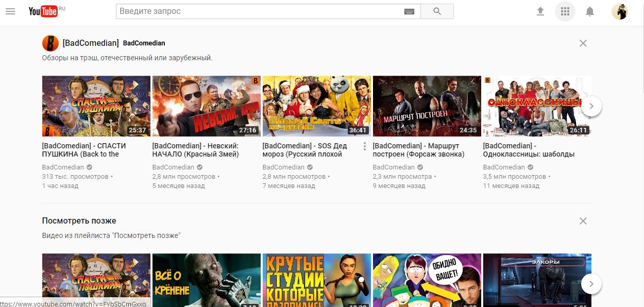Click '1 час назад' text
Screen dimensions: 644x307
click(x=60, y=185)
